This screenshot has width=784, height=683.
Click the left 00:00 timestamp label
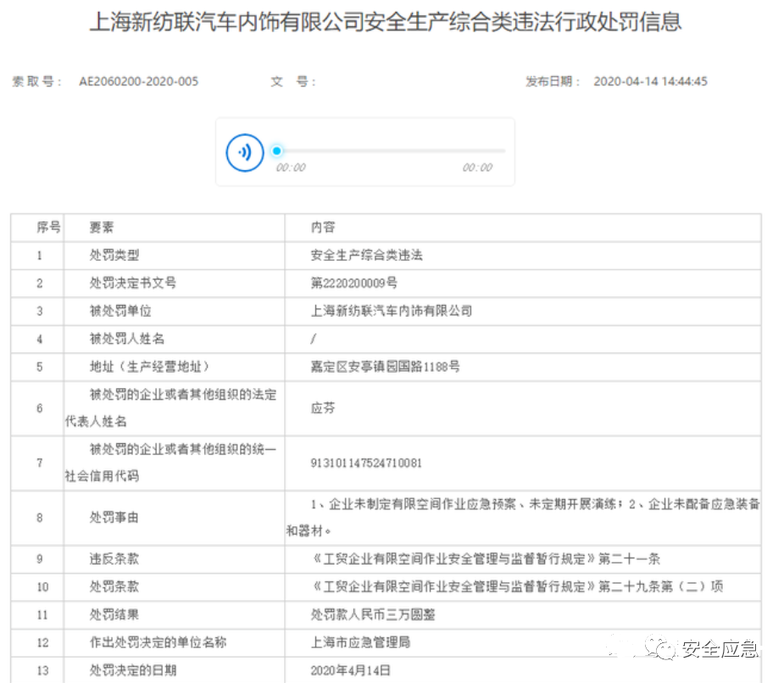click(290, 168)
